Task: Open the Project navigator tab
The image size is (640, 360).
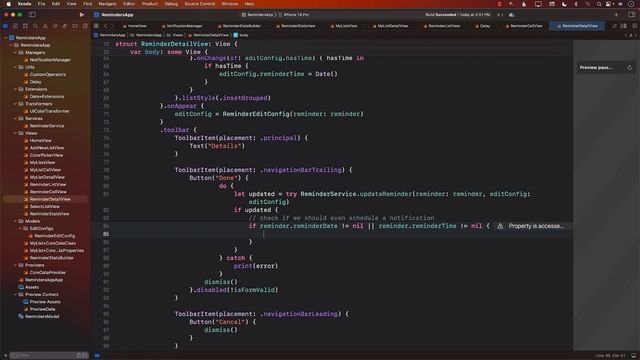Action: [x=5, y=26]
